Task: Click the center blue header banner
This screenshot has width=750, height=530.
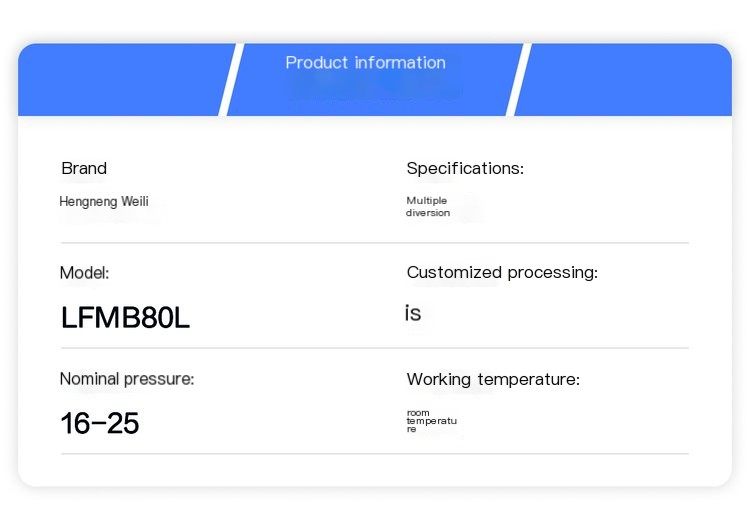Action: 375,79
